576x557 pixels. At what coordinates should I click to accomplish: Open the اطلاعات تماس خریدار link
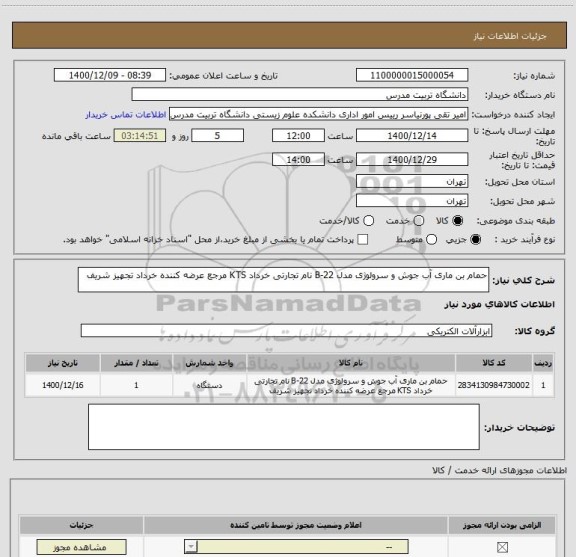click(126, 115)
